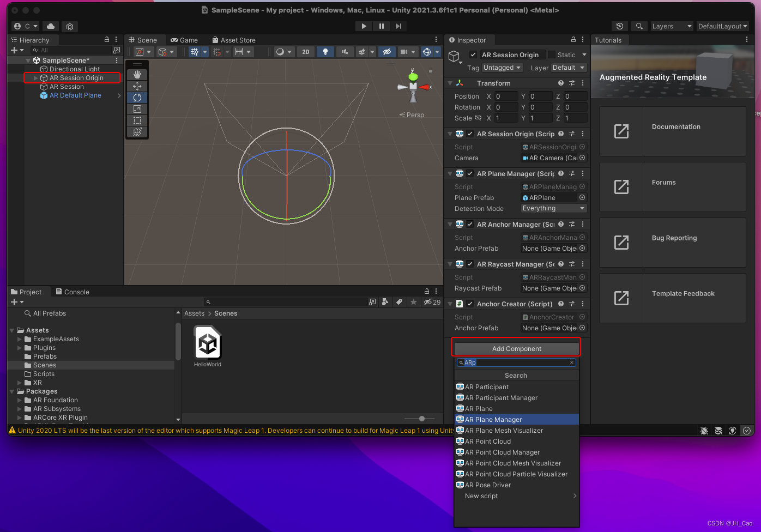Select the Move tool in Scene view
This screenshot has width=761, height=532.
(137, 86)
